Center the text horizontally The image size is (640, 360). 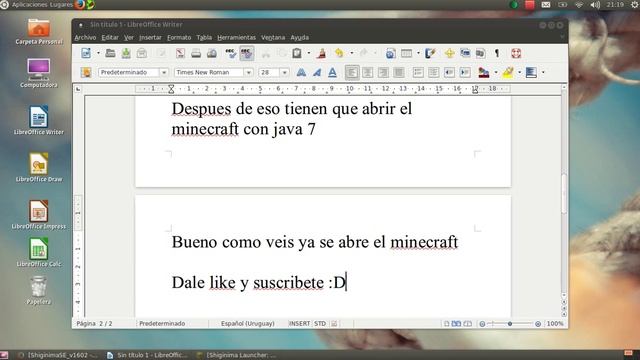pyautogui.click(x=367, y=72)
